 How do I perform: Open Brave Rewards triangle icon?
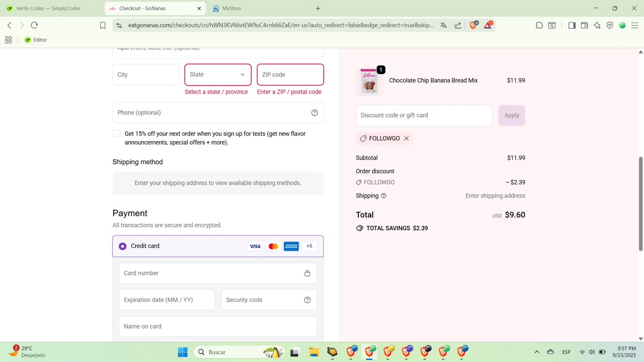(488, 25)
